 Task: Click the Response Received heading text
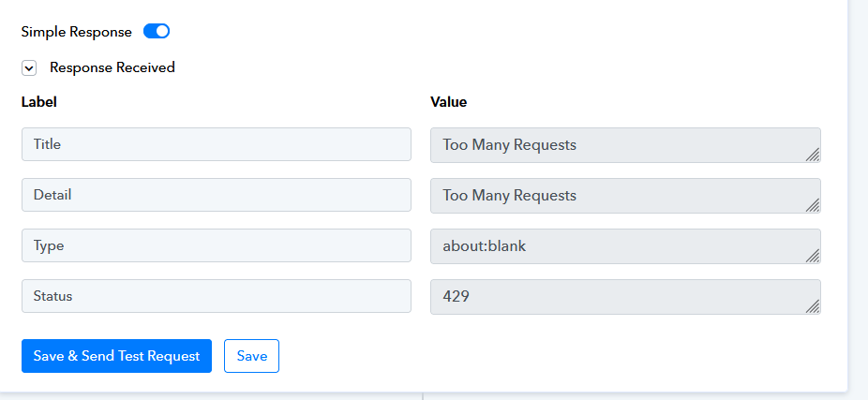click(112, 67)
